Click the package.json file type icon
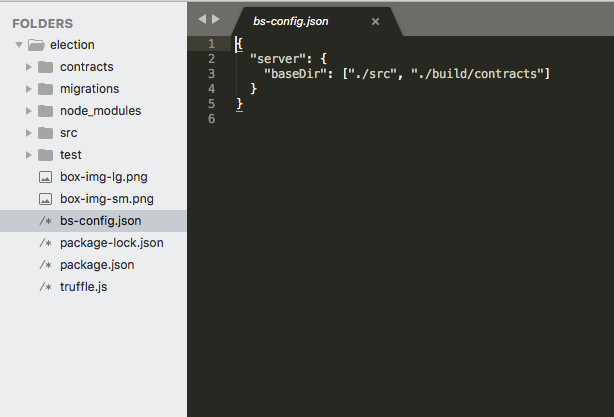Image resolution: width=614 pixels, height=417 pixels. coord(45,265)
